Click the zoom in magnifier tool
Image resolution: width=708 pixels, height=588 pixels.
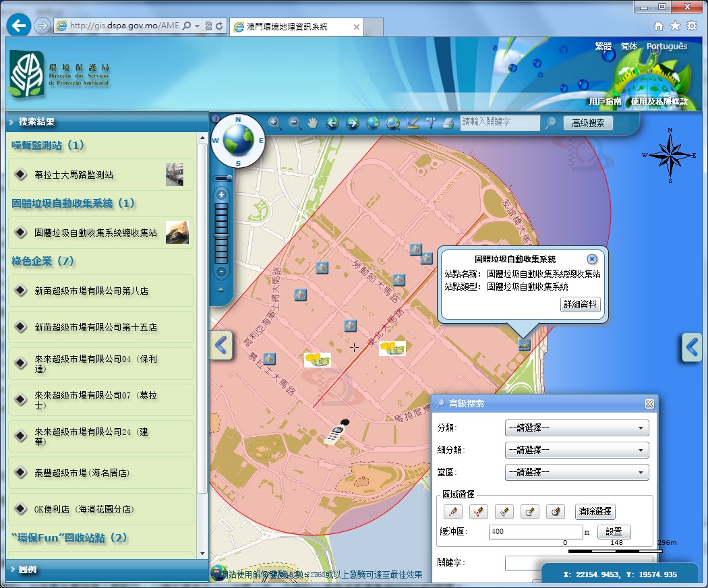coord(274,123)
